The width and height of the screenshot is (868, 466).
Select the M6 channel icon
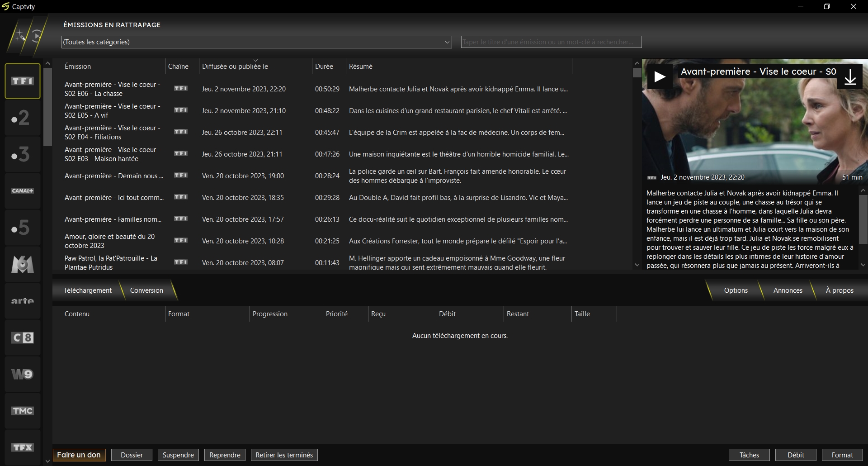(23, 264)
